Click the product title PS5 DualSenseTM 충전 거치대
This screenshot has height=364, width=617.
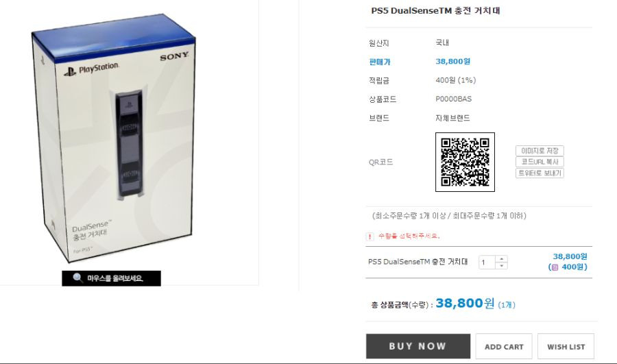[x=435, y=11]
